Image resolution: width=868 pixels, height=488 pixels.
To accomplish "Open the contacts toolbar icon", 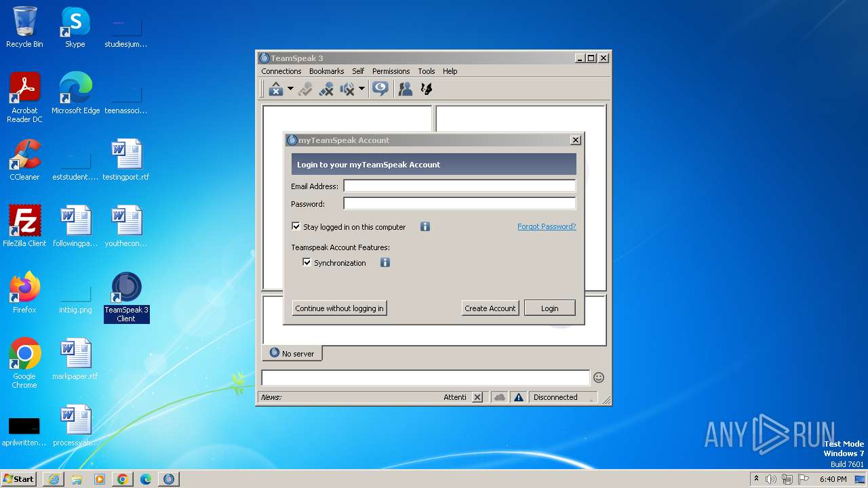I will (x=406, y=89).
